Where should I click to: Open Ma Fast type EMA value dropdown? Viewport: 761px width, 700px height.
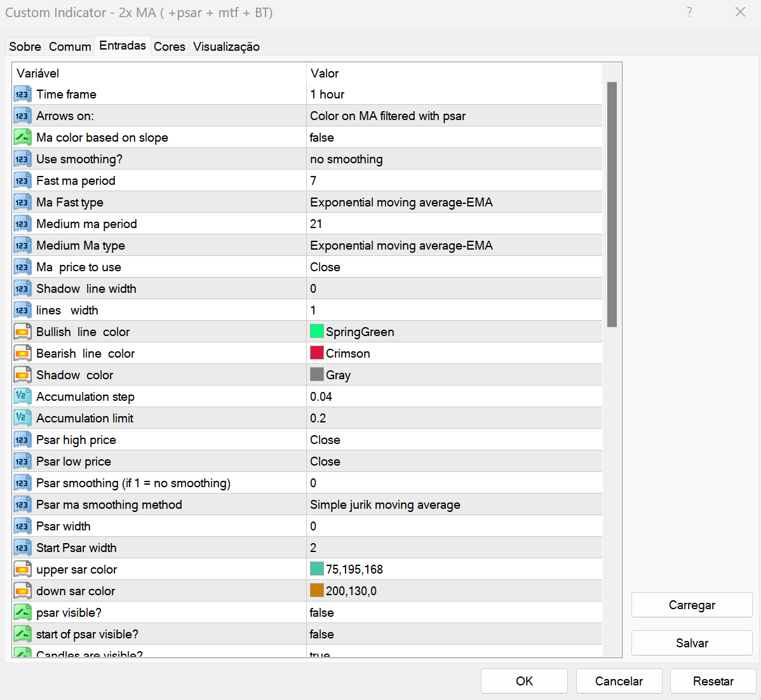(454, 203)
